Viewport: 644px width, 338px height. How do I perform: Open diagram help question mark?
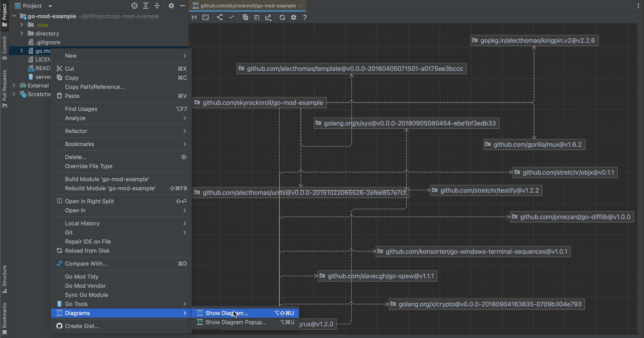click(x=304, y=17)
